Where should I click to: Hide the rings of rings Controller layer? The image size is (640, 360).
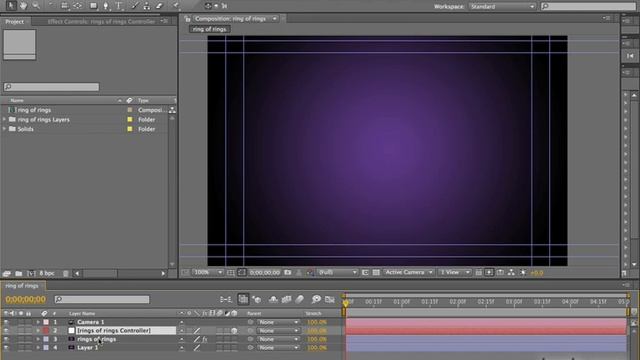(x=6, y=331)
